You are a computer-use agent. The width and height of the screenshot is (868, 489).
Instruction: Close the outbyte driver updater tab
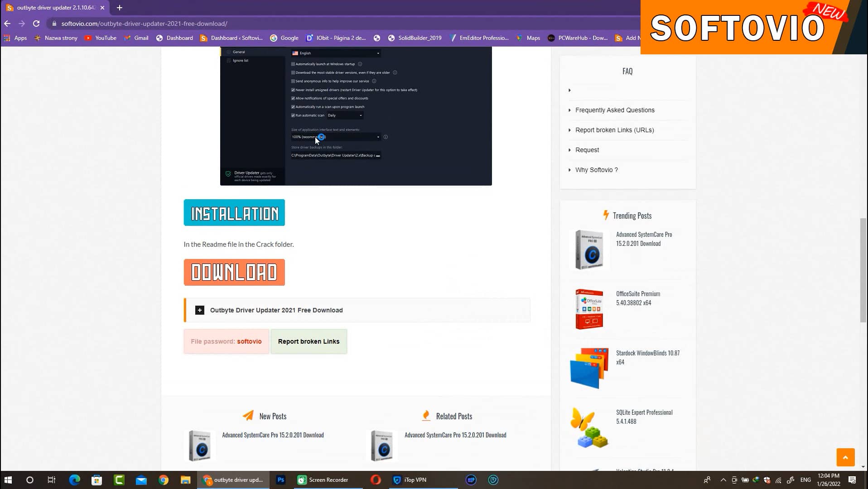coord(102,8)
